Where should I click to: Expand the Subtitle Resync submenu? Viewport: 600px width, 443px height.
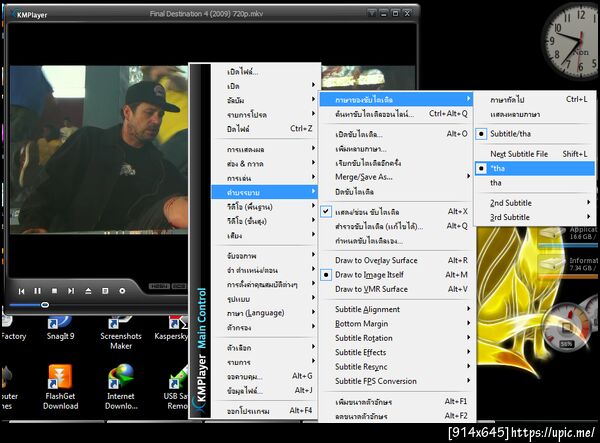click(x=396, y=367)
